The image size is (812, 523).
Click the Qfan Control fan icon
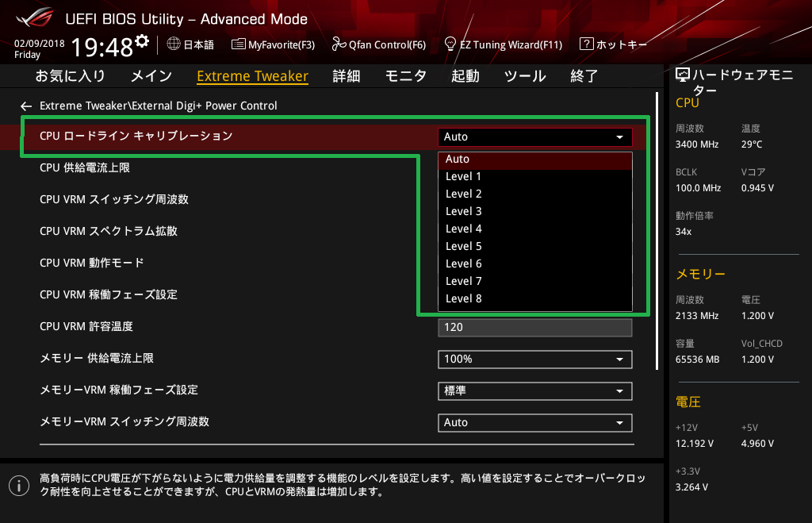tap(339, 44)
